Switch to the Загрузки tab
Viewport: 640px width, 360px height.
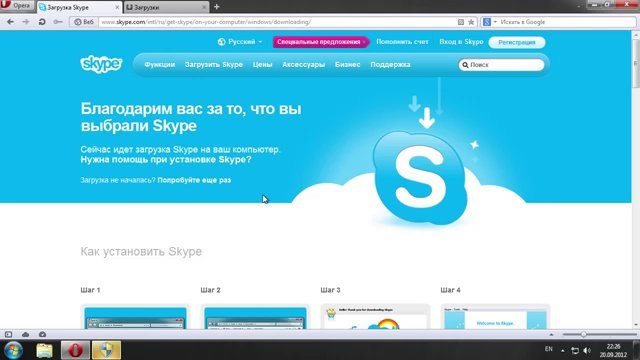pos(167,7)
